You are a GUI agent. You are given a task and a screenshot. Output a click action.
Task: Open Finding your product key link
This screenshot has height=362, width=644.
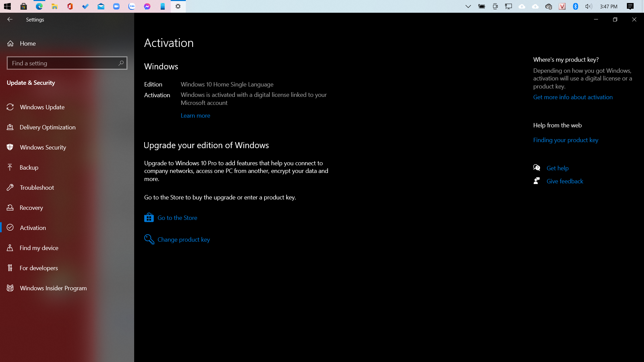click(x=566, y=140)
